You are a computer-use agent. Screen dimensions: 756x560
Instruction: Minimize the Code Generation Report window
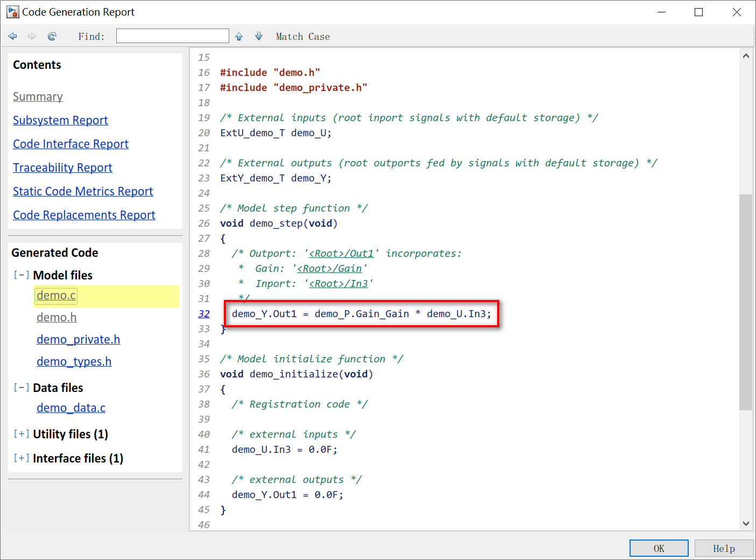click(662, 12)
